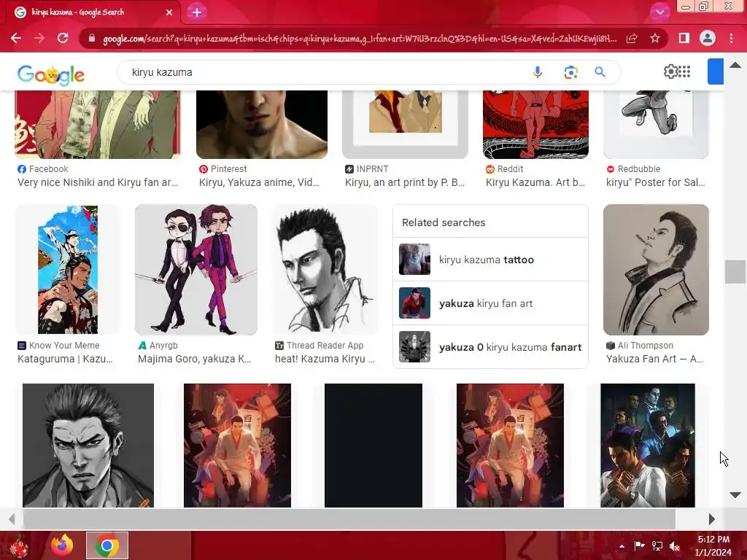The height and width of the screenshot is (560, 747).
Task: Search by image with Google Lens
Action: pos(570,72)
